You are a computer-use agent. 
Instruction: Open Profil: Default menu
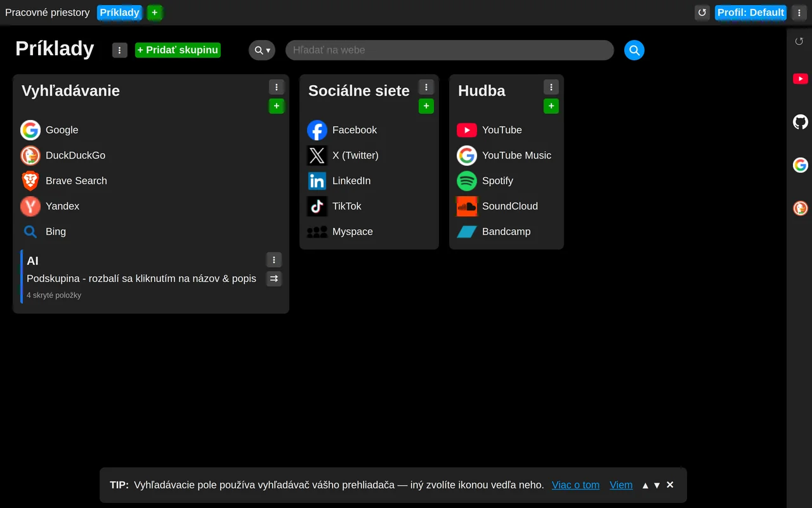(750, 13)
